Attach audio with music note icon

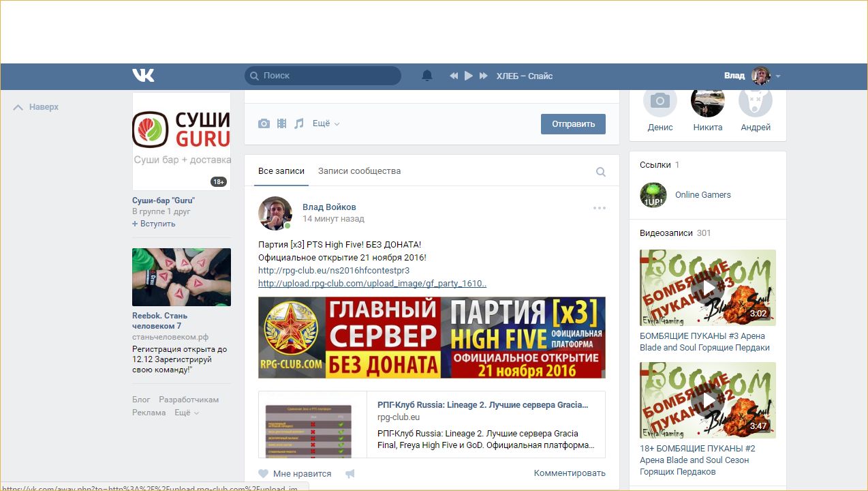[x=299, y=123]
